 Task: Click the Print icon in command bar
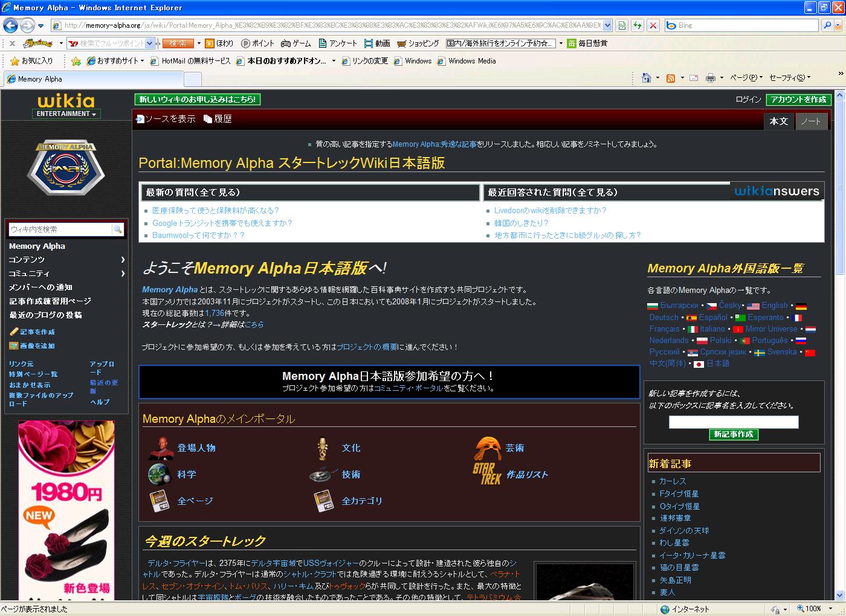pyautogui.click(x=711, y=78)
